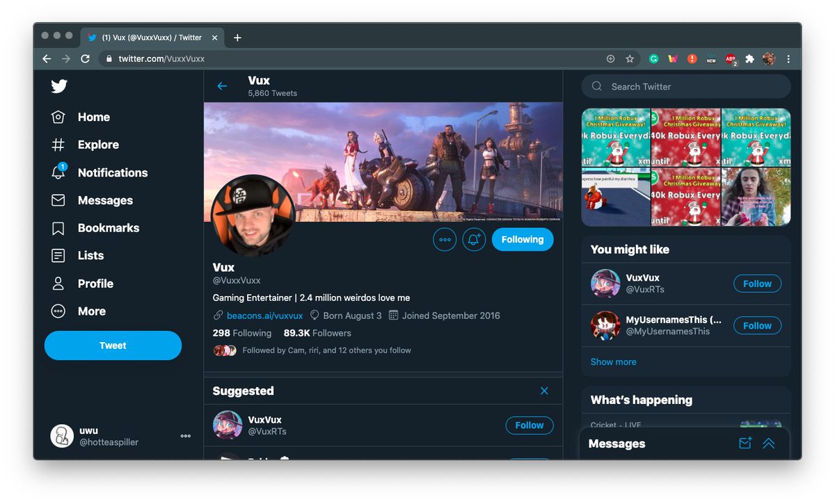Toggle tweet notifications bell for Vux
The width and height of the screenshot is (835, 504).
pyautogui.click(x=474, y=240)
